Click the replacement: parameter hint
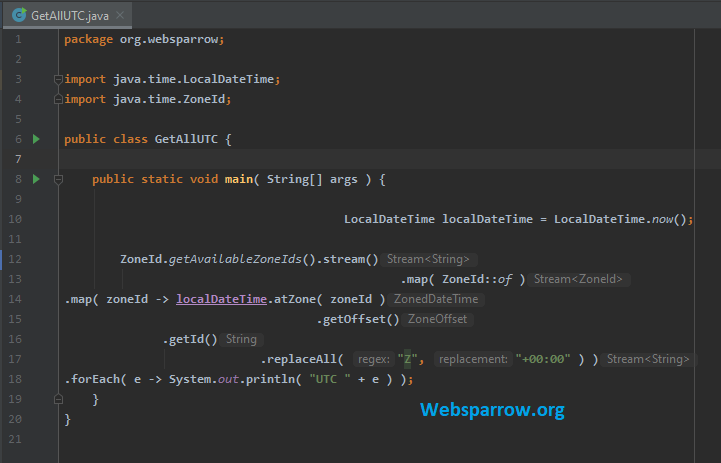Image resolution: width=721 pixels, height=463 pixels. coord(473,359)
